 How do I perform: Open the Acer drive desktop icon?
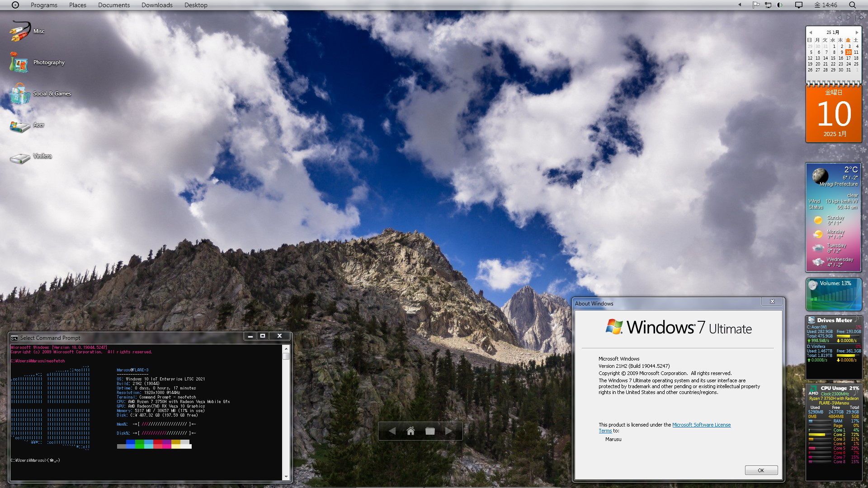coord(27,125)
